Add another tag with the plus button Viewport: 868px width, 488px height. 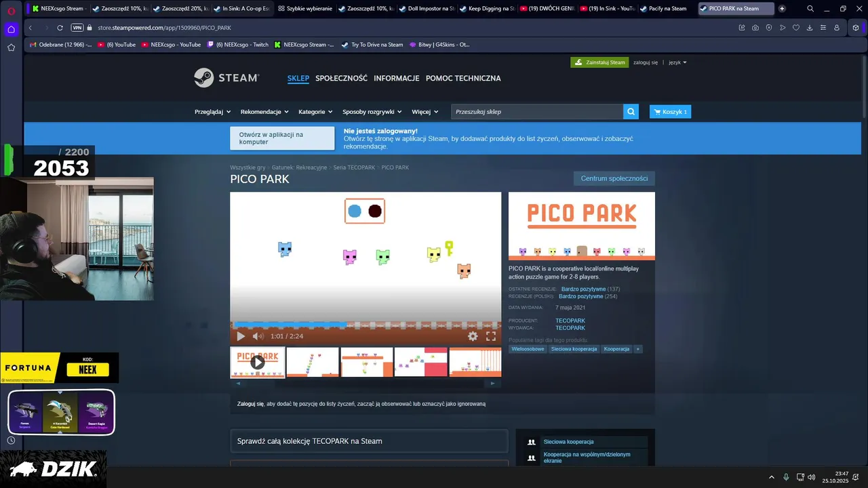[x=638, y=349]
